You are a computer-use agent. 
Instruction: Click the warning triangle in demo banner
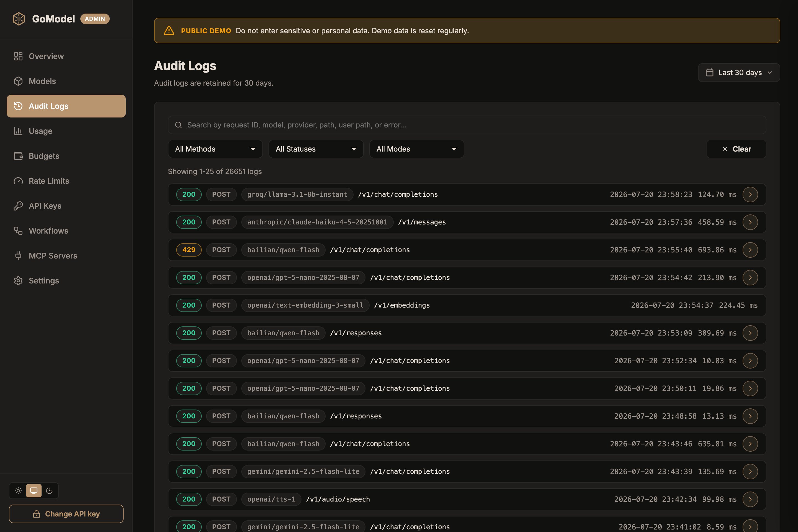click(x=169, y=30)
